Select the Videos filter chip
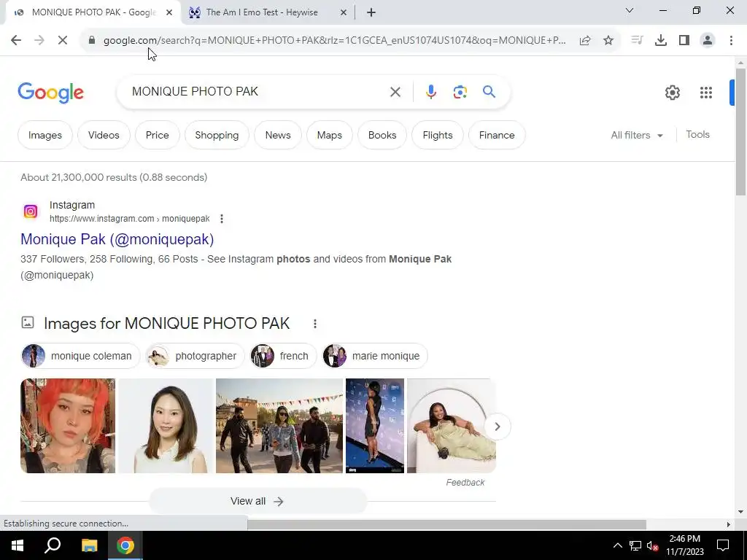The image size is (747, 560). coord(104,135)
